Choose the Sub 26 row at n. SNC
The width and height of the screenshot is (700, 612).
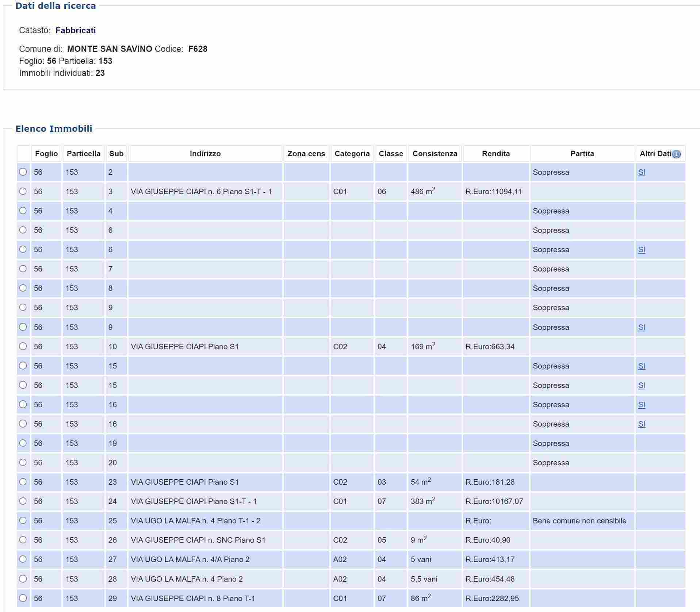pyautogui.click(x=23, y=540)
